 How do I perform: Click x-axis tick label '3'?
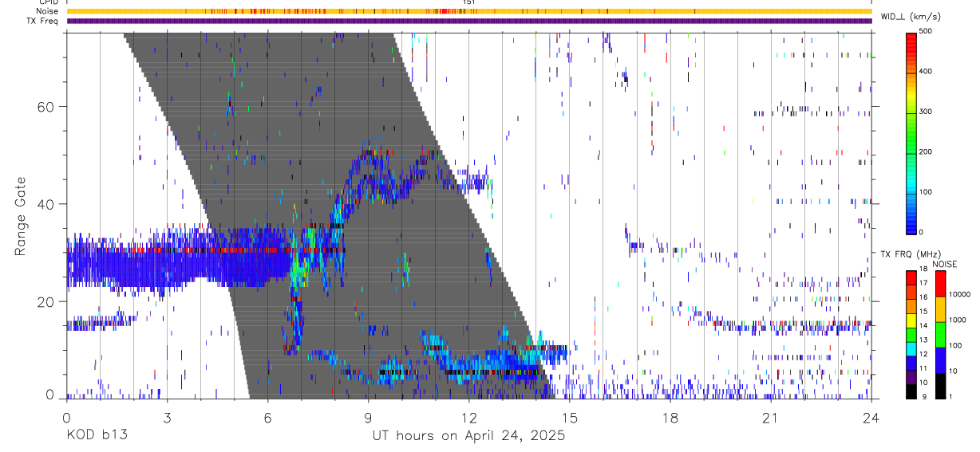pyautogui.click(x=167, y=417)
